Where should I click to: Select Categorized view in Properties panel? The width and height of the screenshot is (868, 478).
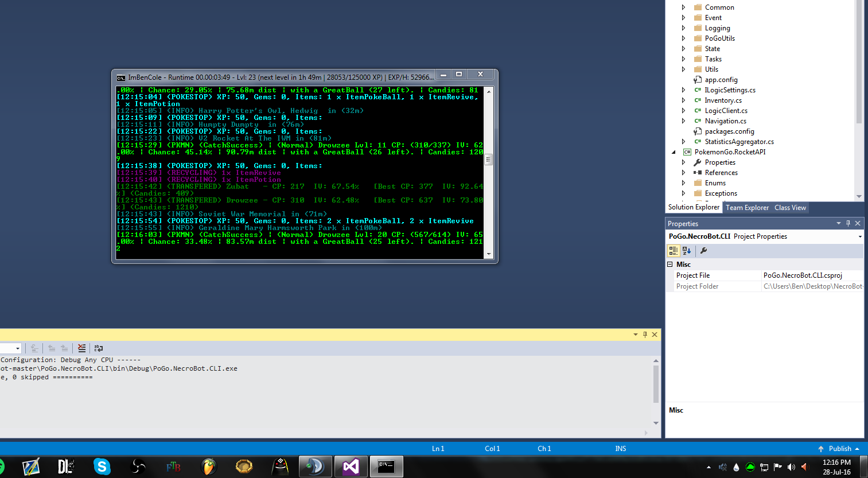(674, 251)
